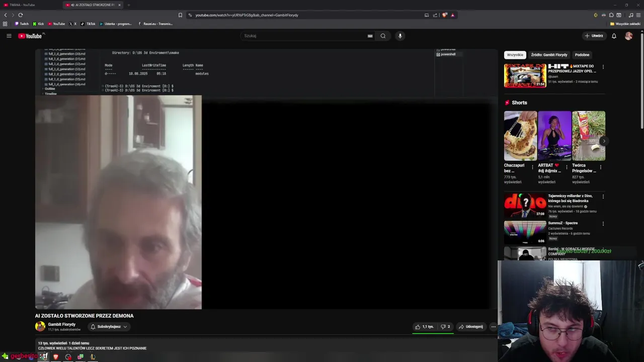Dislike the video

pos(445,327)
